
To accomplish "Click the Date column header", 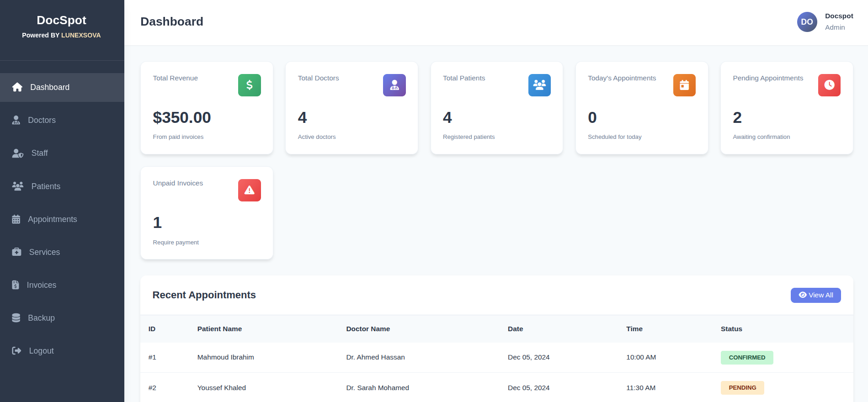I will point(515,329).
